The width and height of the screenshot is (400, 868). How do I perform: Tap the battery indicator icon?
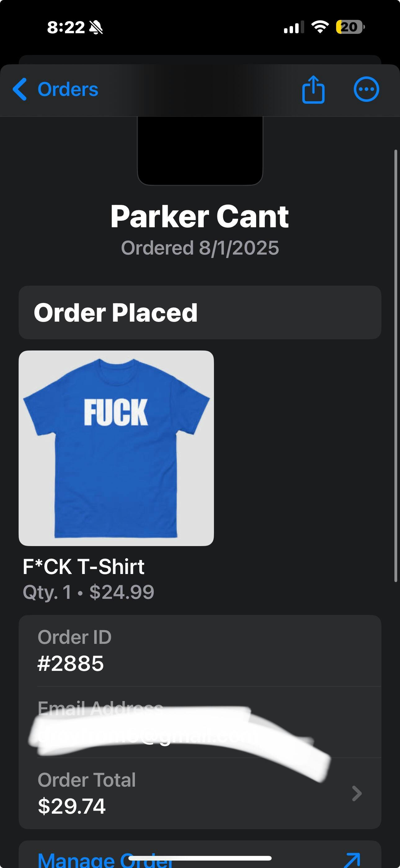coord(350,27)
